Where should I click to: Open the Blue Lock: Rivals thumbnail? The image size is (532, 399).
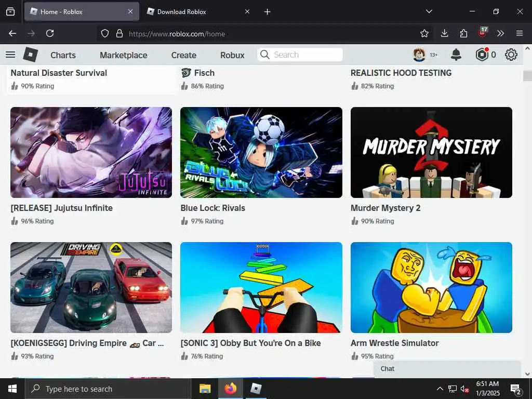click(x=261, y=152)
